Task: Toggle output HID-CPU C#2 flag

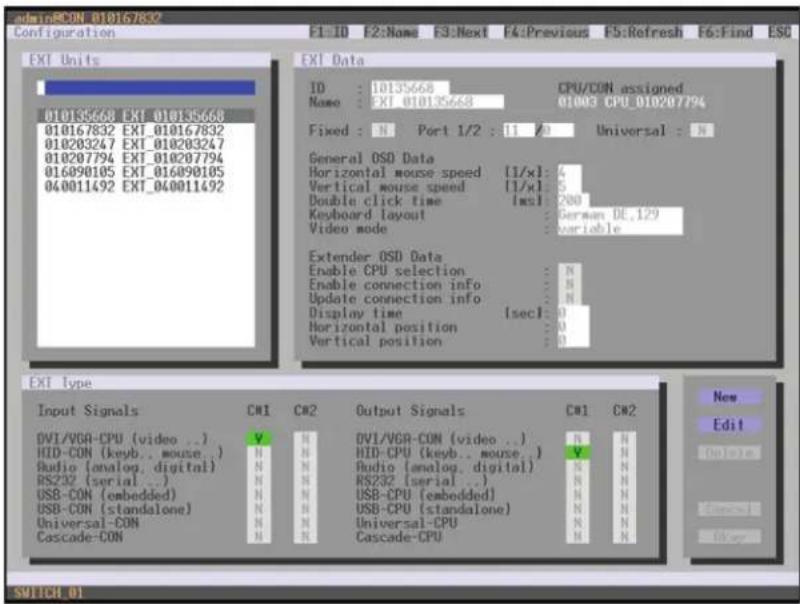Action: (624, 452)
